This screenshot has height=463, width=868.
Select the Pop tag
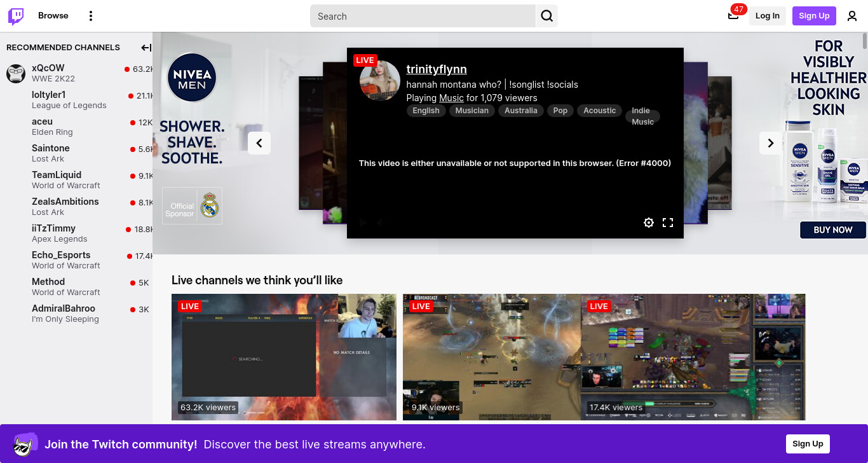(560, 111)
